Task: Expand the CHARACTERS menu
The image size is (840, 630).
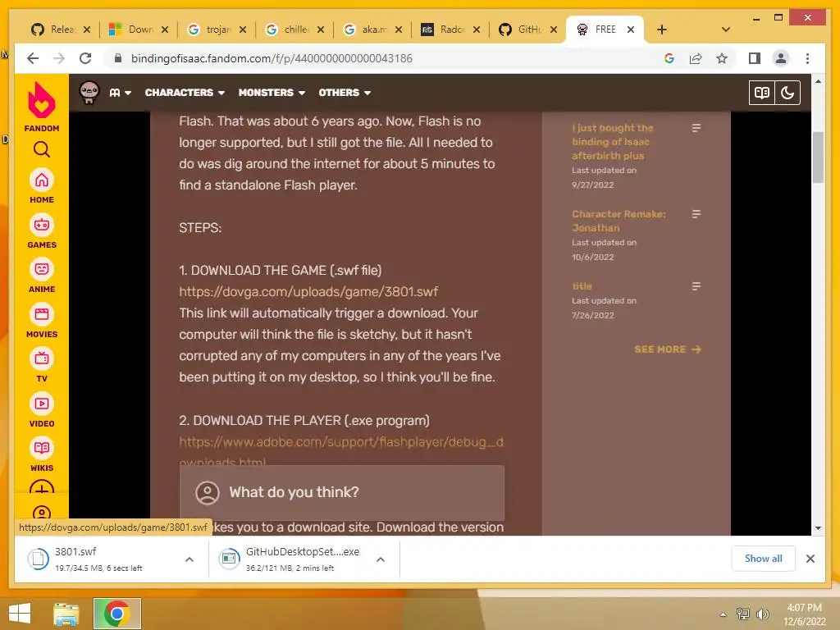Action: (x=185, y=93)
